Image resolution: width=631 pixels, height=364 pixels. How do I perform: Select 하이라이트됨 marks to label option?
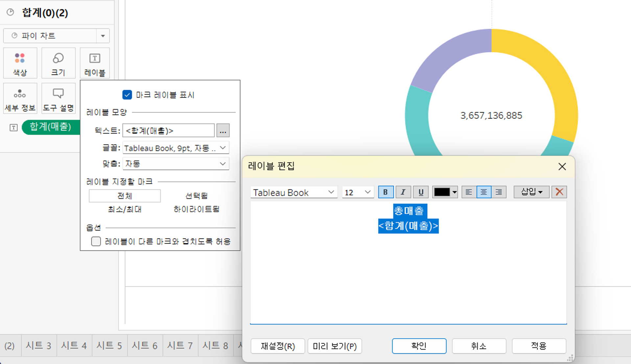(197, 209)
